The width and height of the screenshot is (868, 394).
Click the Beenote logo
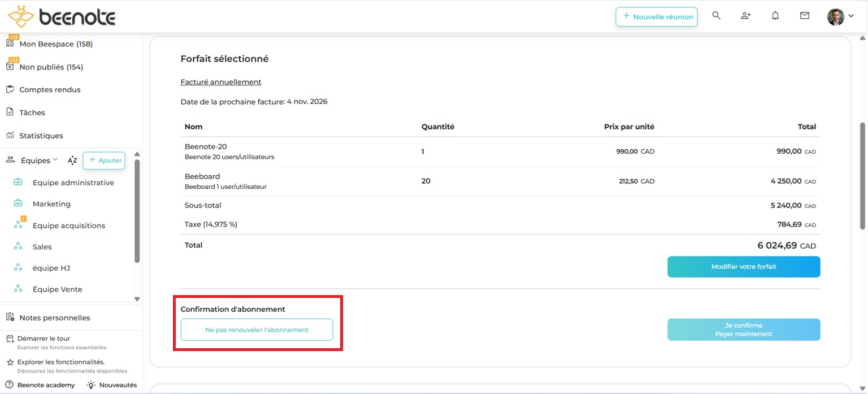pos(62,17)
